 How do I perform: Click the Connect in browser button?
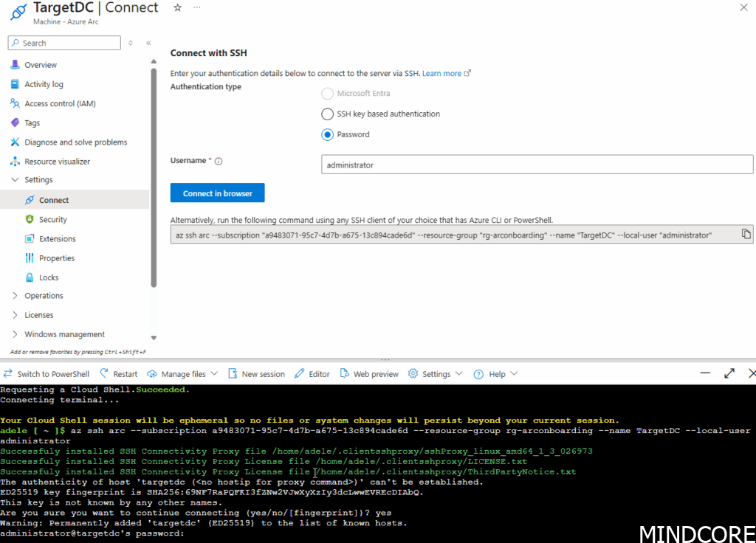coord(217,193)
